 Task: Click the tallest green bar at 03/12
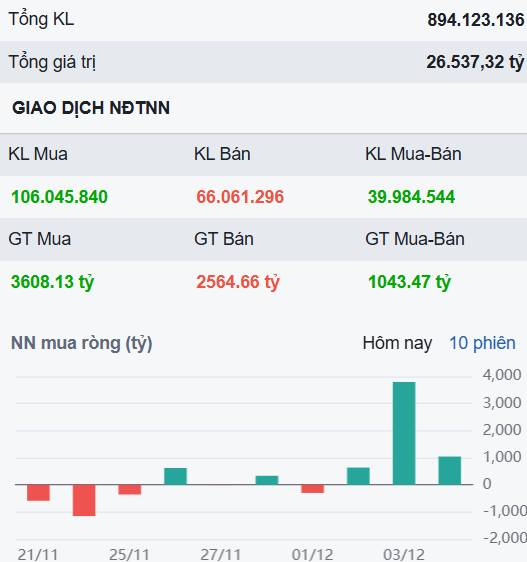[x=404, y=433]
